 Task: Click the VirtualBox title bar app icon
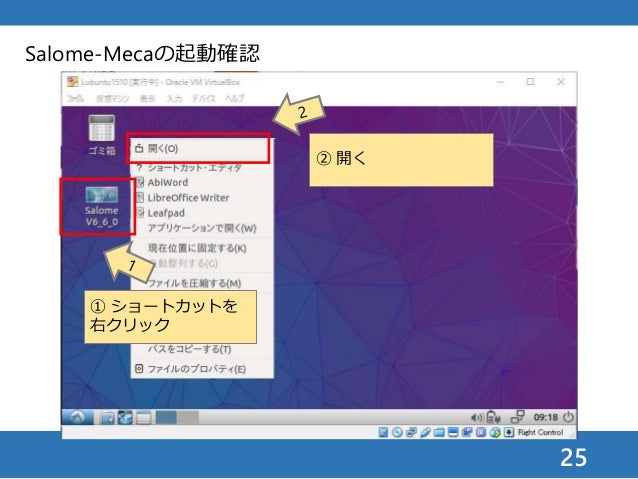tap(72, 82)
